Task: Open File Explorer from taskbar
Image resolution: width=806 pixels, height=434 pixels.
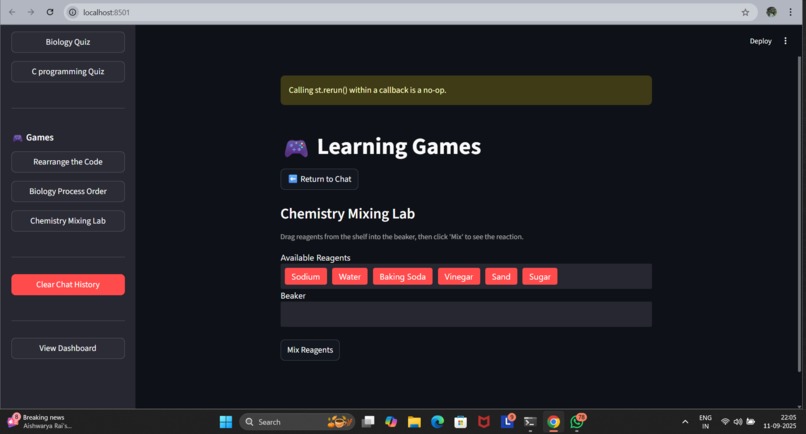Action: coord(414,422)
